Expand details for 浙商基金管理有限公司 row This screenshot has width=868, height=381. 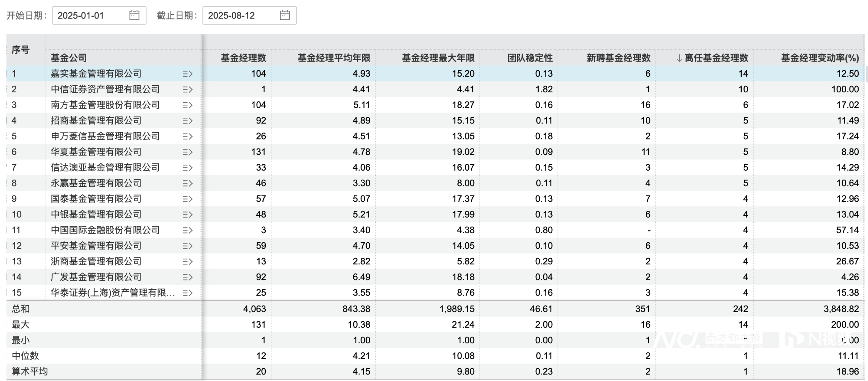point(187,261)
